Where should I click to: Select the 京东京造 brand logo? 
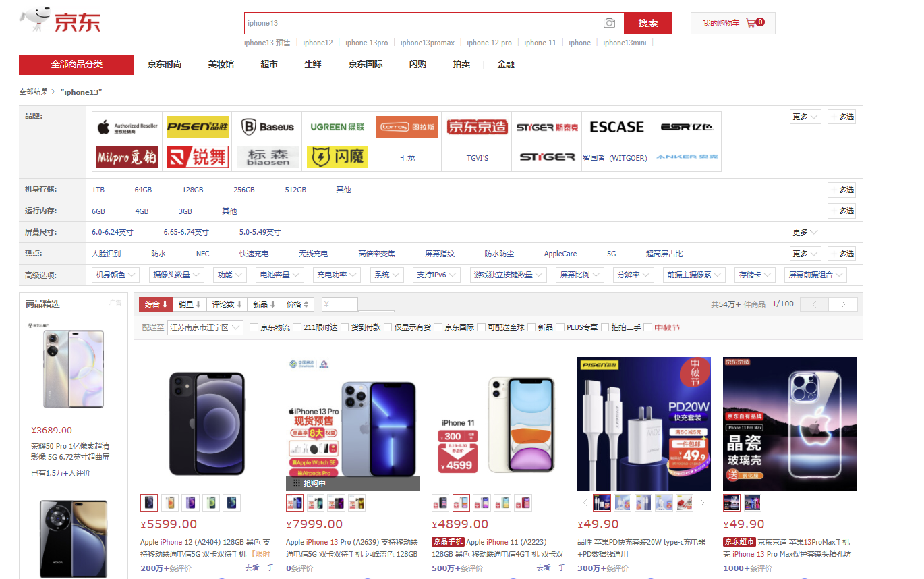point(477,126)
